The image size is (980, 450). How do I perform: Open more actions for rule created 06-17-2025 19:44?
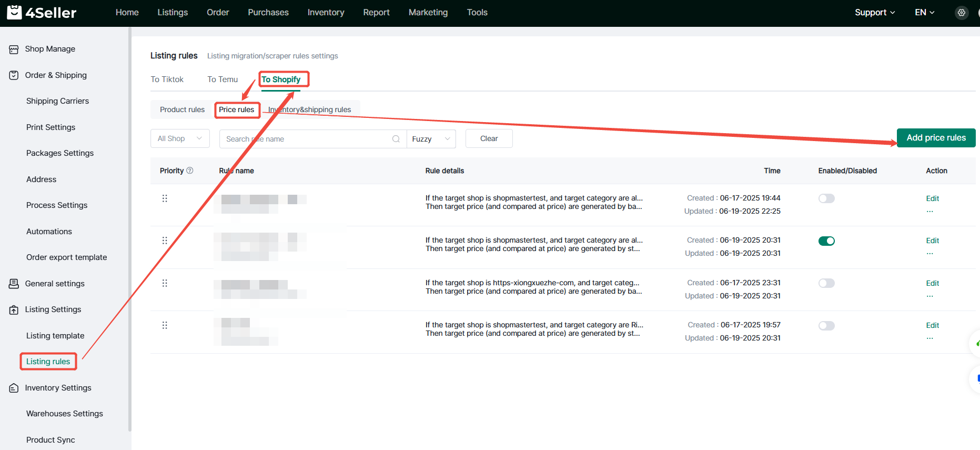930,212
